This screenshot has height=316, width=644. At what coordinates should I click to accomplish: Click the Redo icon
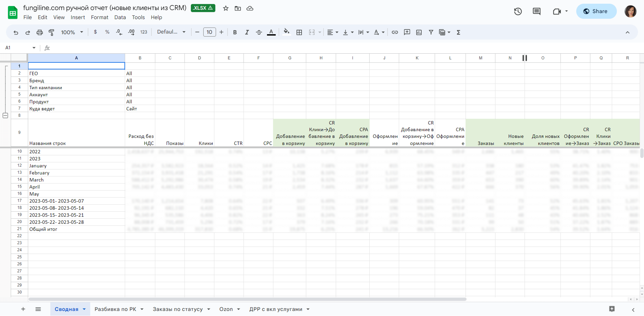point(28,32)
